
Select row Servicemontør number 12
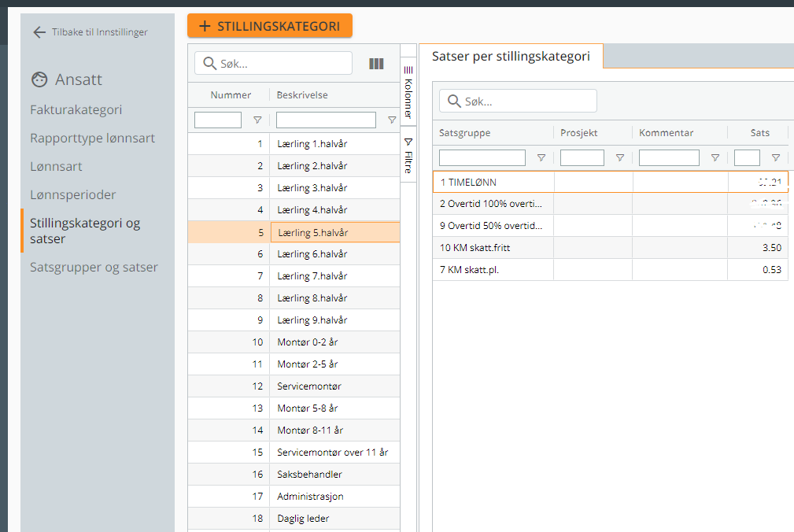click(x=294, y=386)
